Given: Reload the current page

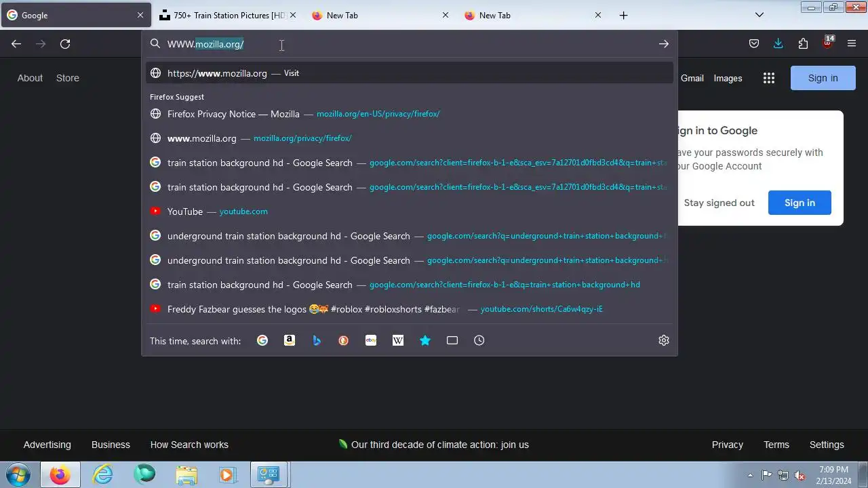Looking at the screenshot, I should (65, 44).
